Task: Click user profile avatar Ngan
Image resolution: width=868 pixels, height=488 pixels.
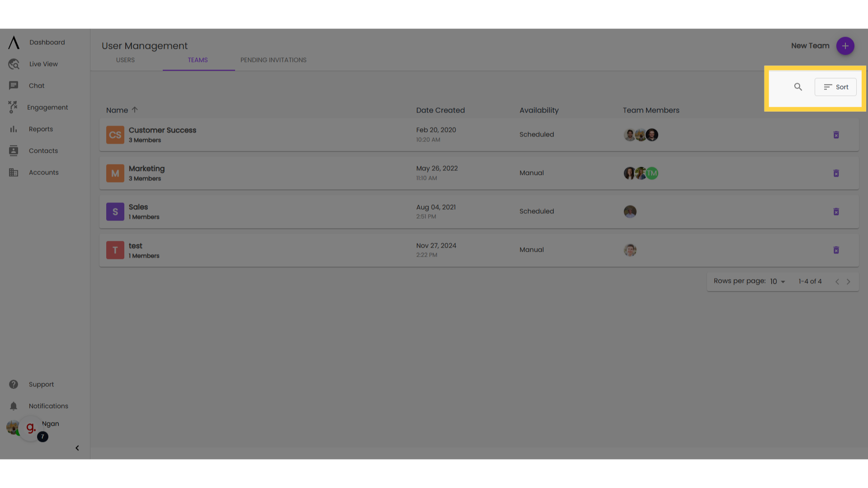Action: point(13,427)
